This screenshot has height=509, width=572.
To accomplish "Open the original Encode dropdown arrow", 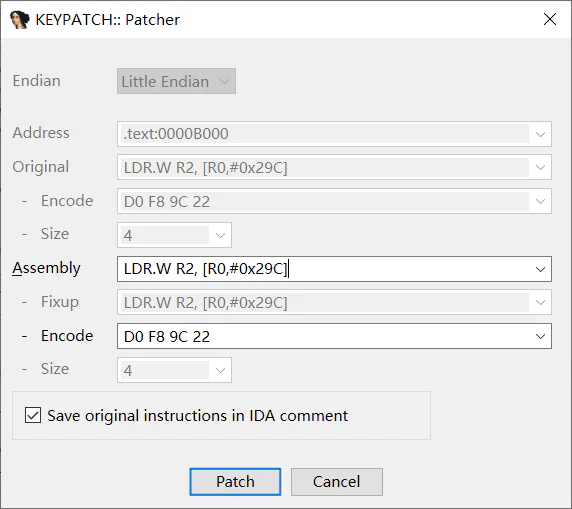I will pos(540,201).
